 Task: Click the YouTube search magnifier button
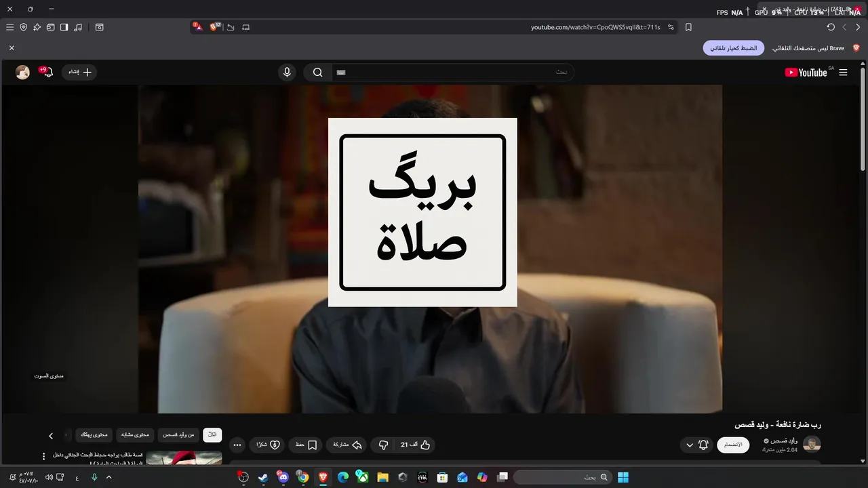[x=317, y=73]
